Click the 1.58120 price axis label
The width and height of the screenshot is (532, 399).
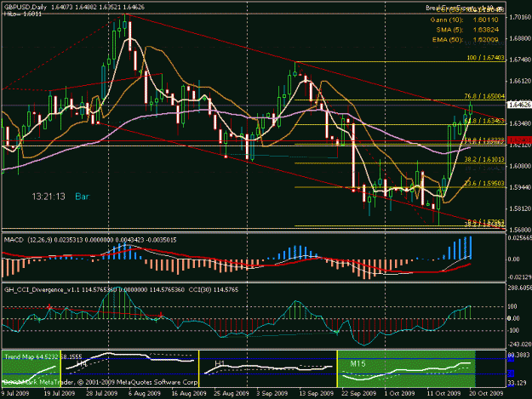tap(520, 208)
